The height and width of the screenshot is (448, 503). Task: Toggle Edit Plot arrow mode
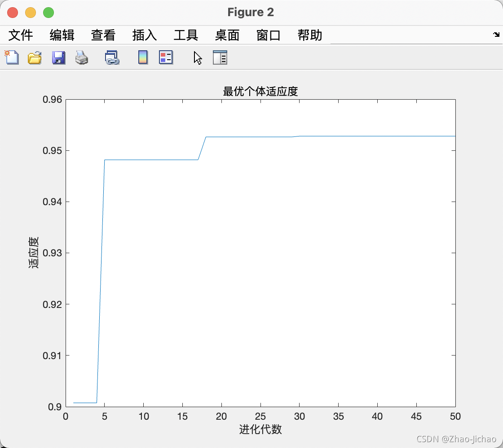[x=196, y=57]
